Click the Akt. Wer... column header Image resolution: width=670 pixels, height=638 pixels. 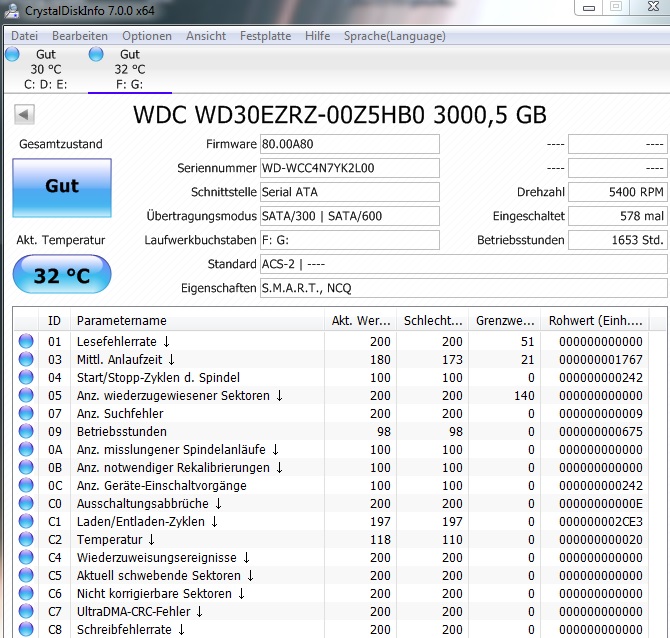pyautogui.click(x=361, y=320)
